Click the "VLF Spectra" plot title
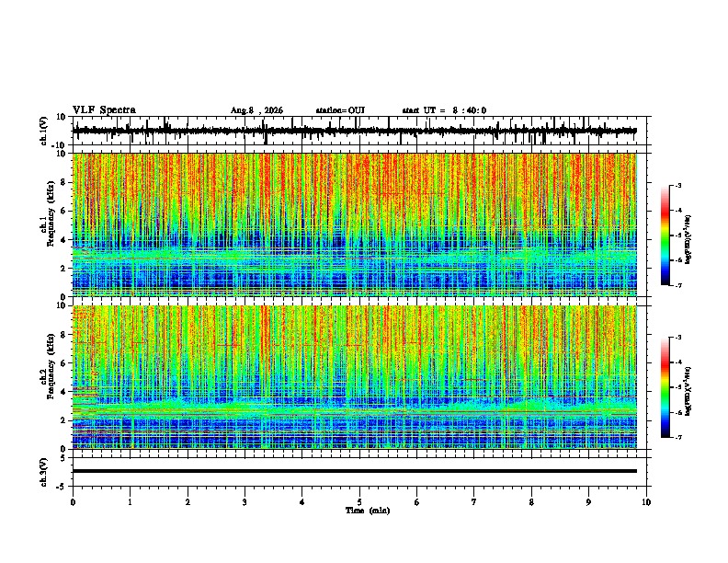 104,110
